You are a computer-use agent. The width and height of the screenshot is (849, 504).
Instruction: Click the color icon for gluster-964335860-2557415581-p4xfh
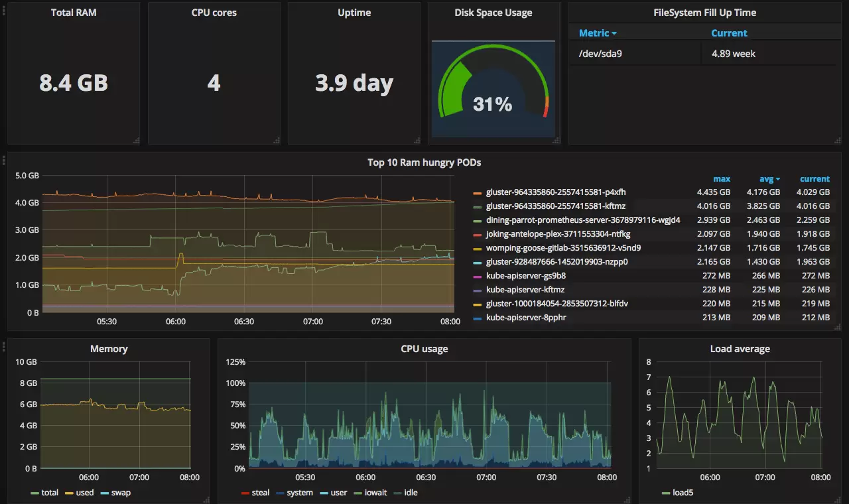click(477, 192)
